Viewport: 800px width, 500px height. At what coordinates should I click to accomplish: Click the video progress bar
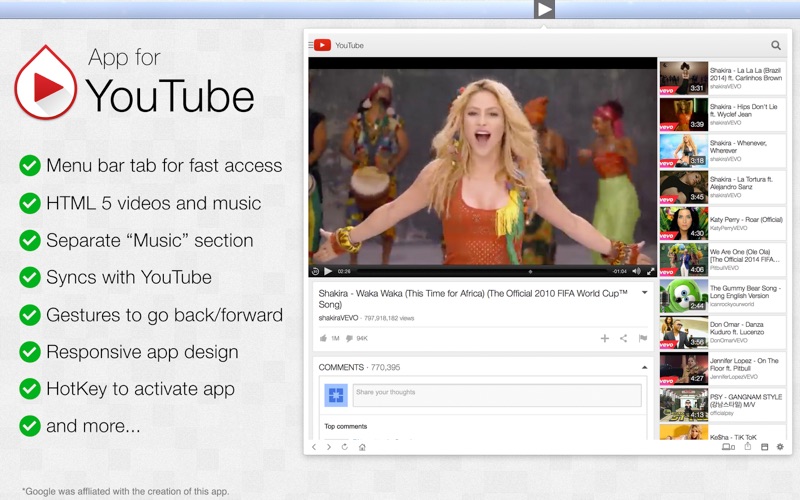pyautogui.click(x=482, y=271)
